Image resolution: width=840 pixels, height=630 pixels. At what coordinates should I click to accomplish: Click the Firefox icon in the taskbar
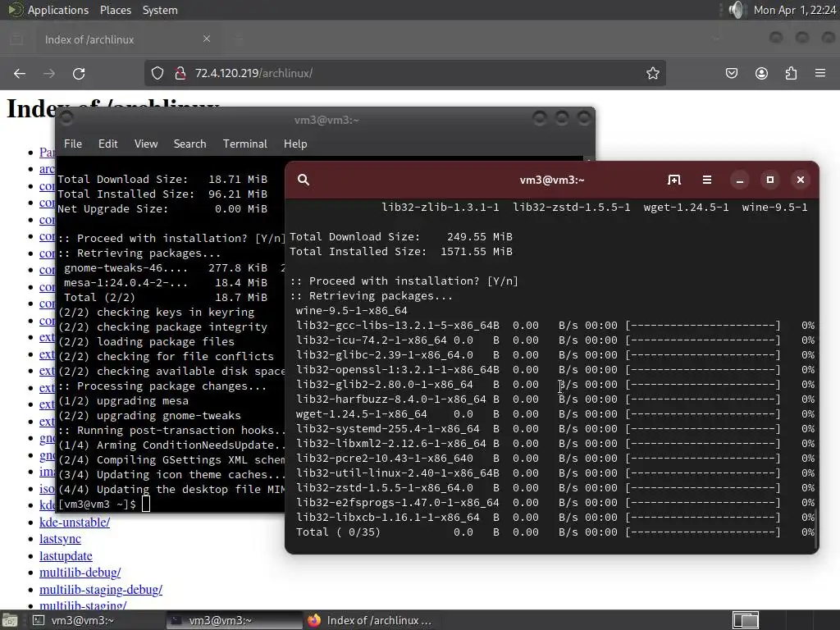314,620
